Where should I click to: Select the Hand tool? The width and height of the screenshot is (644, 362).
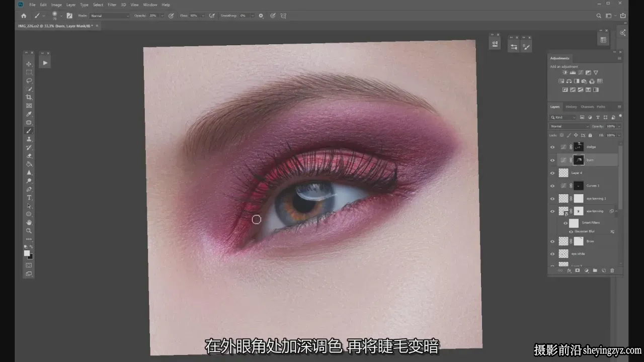[x=29, y=222]
